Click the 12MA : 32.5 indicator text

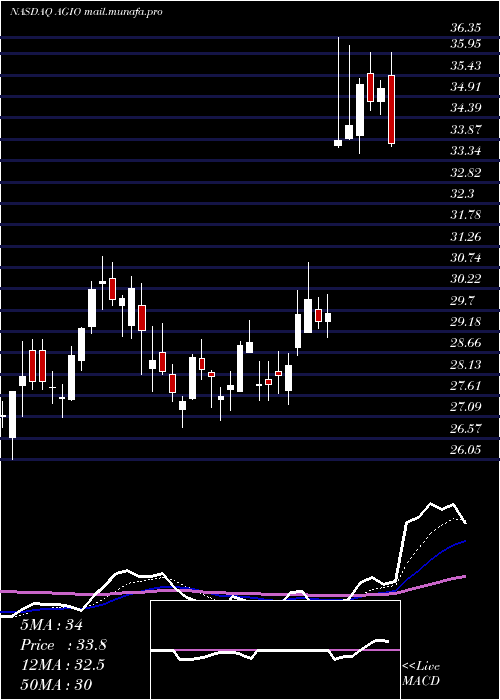(63, 665)
